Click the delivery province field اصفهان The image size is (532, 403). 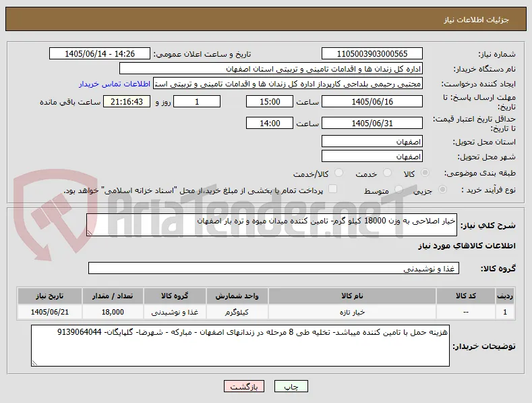tap(372, 141)
